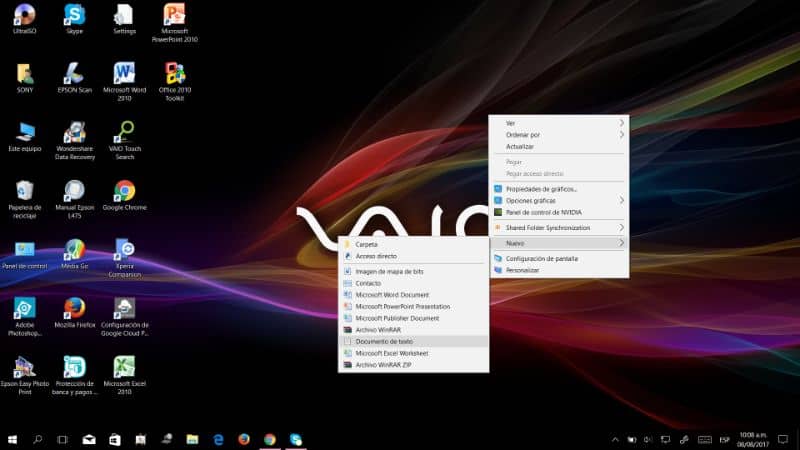Expand the Ordenar por submenu

point(559,135)
